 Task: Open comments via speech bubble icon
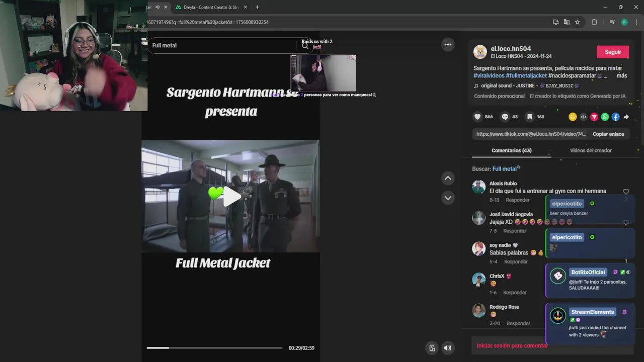(x=505, y=117)
